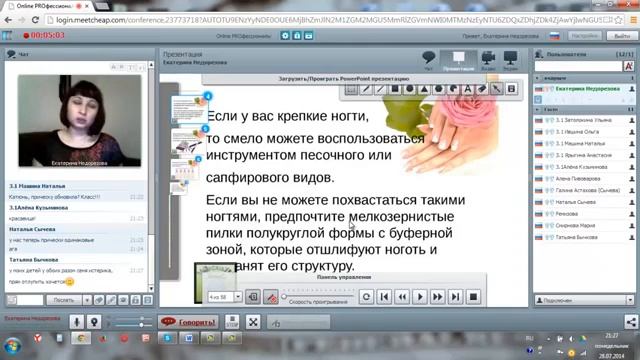Click the stop button in control panel
This screenshot has height=360, width=640.
[473, 297]
